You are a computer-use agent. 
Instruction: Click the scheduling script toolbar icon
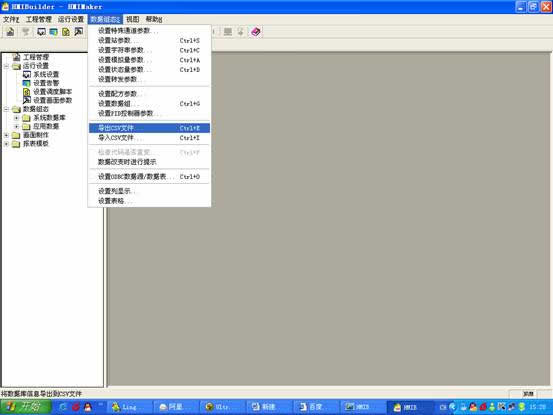[x=66, y=32]
